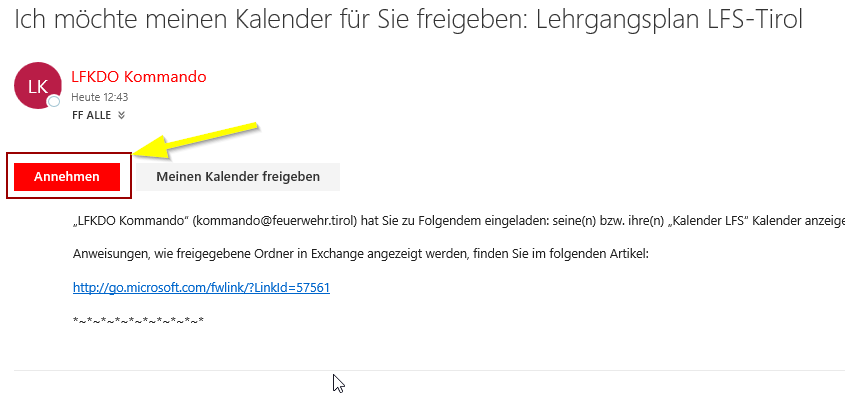Click the Meinen Kalender freigeben button
The height and width of the screenshot is (401, 845).
(238, 177)
